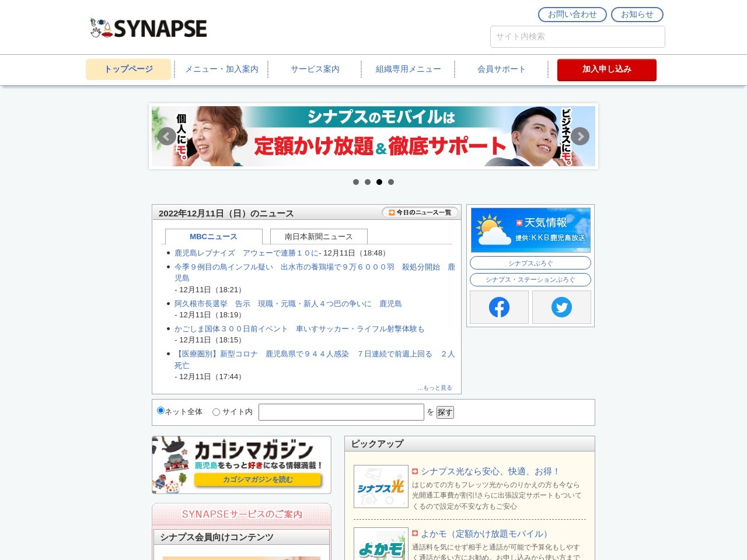Switch to 南日本新聞ニュース tab

(x=319, y=236)
